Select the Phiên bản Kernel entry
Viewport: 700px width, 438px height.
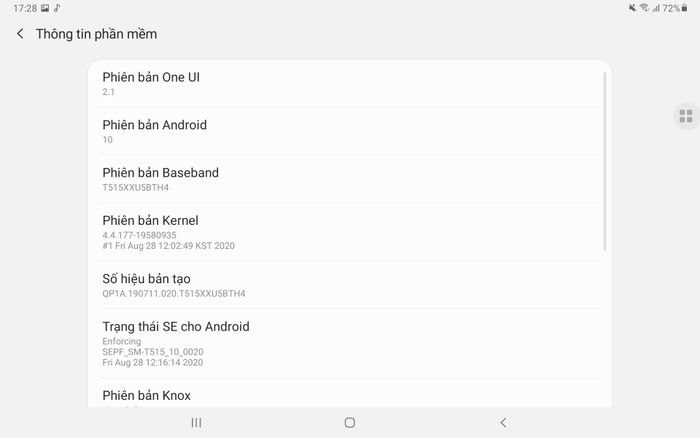point(350,232)
